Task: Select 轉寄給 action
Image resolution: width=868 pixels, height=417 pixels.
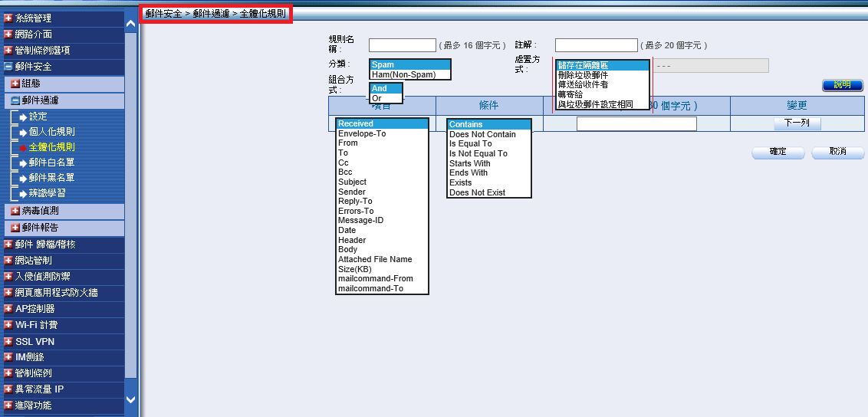Action: [x=602, y=94]
